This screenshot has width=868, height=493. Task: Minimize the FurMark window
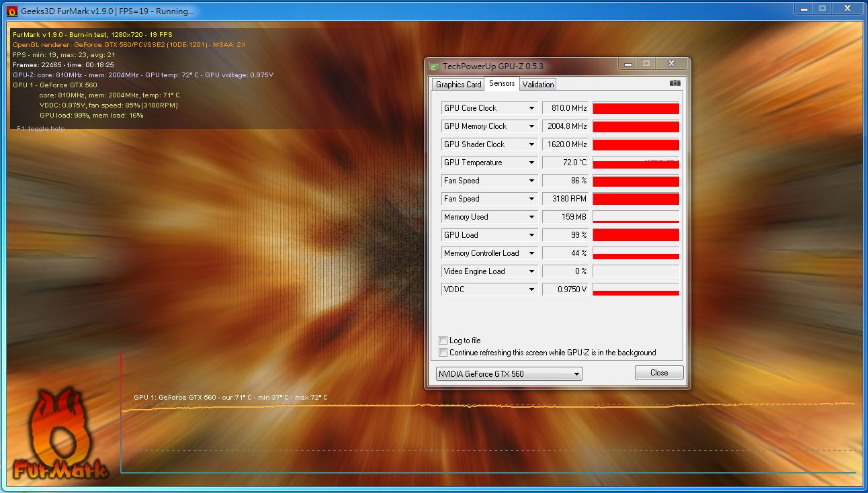(804, 9)
